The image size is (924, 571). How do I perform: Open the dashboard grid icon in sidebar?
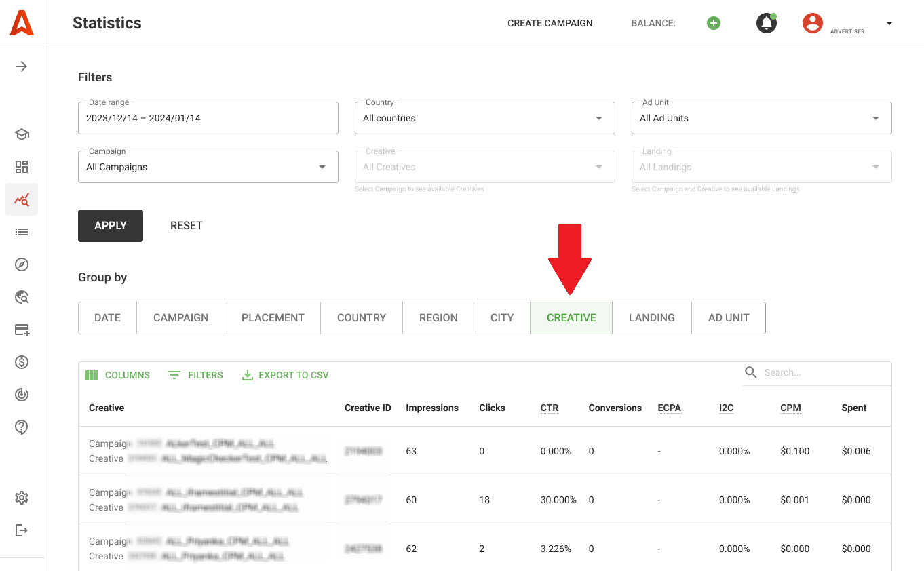point(22,167)
